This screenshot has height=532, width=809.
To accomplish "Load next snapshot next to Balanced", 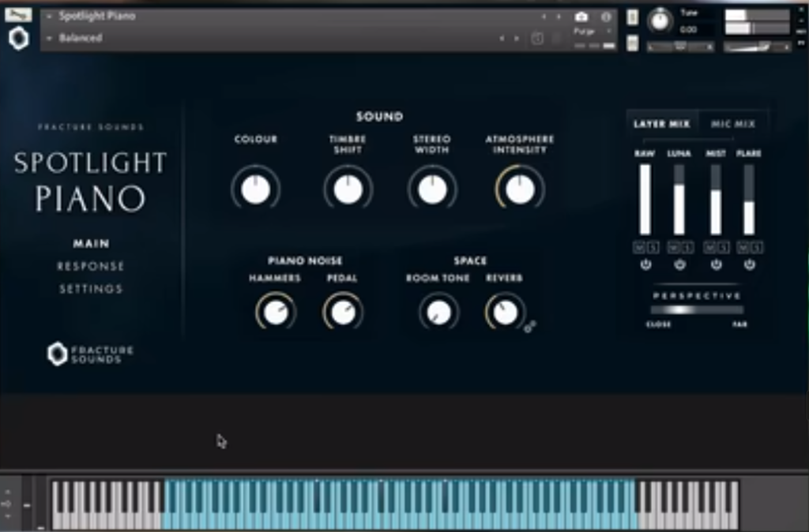I will tap(517, 38).
